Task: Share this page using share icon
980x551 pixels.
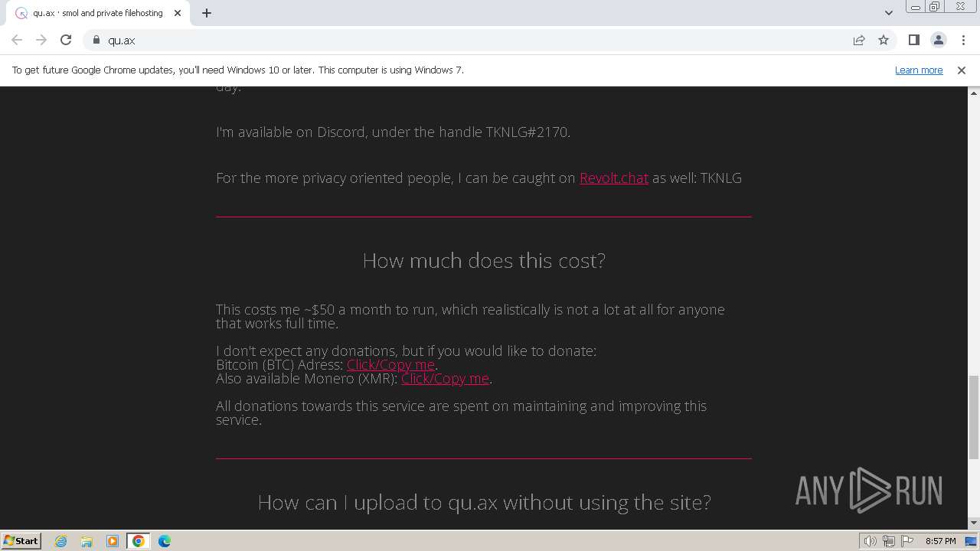Action: (859, 40)
